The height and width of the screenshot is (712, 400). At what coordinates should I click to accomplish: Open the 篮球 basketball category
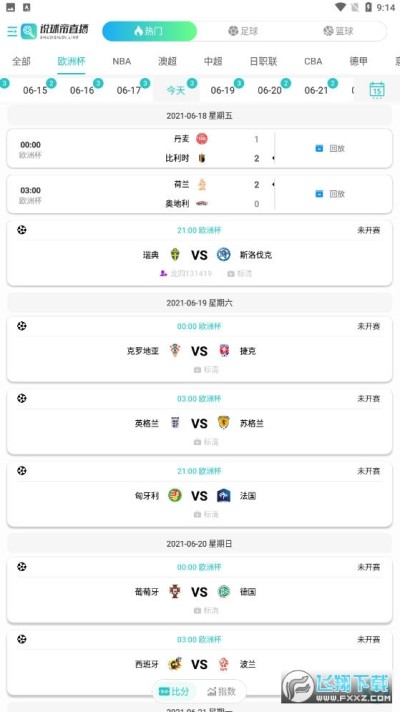pos(339,31)
